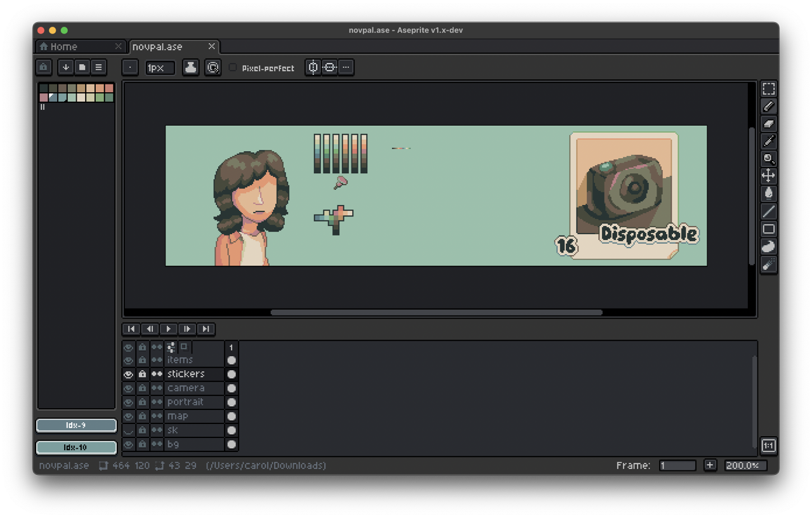The width and height of the screenshot is (812, 518).
Task: Open the palette sort arrow button
Action: [66, 67]
